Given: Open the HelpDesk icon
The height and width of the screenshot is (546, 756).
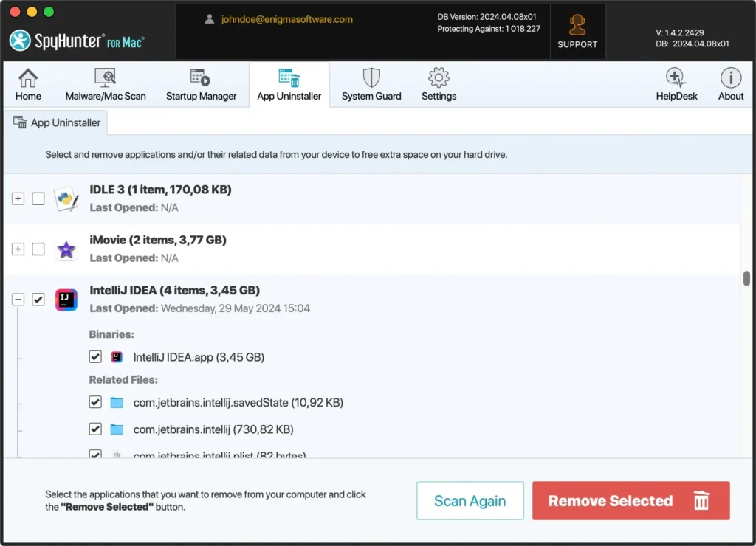Looking at the screenshot, I should [676, 77].
